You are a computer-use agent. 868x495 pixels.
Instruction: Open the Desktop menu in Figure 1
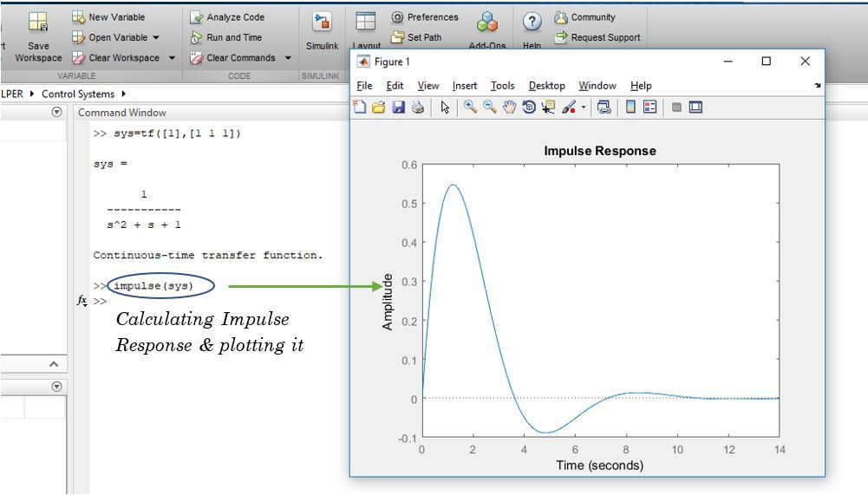[x=547, y=85]
